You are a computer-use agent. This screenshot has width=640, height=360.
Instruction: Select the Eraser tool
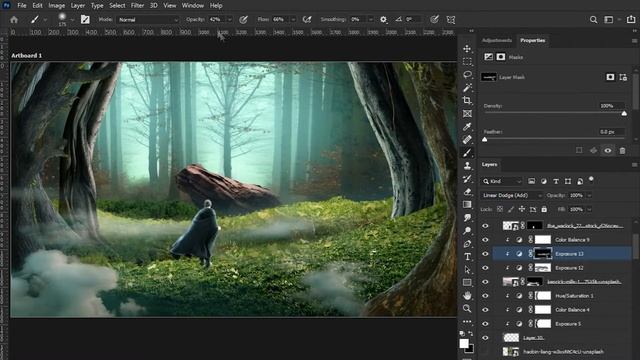467,192
